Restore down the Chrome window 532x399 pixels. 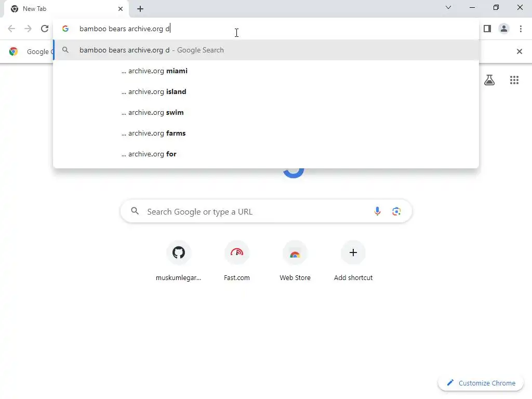click(496, 7)
